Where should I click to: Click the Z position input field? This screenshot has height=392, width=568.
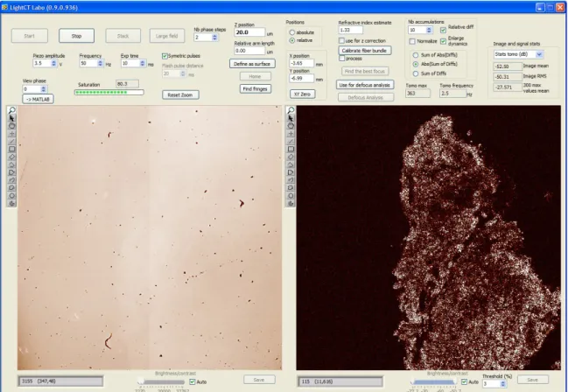click(249, 32)
